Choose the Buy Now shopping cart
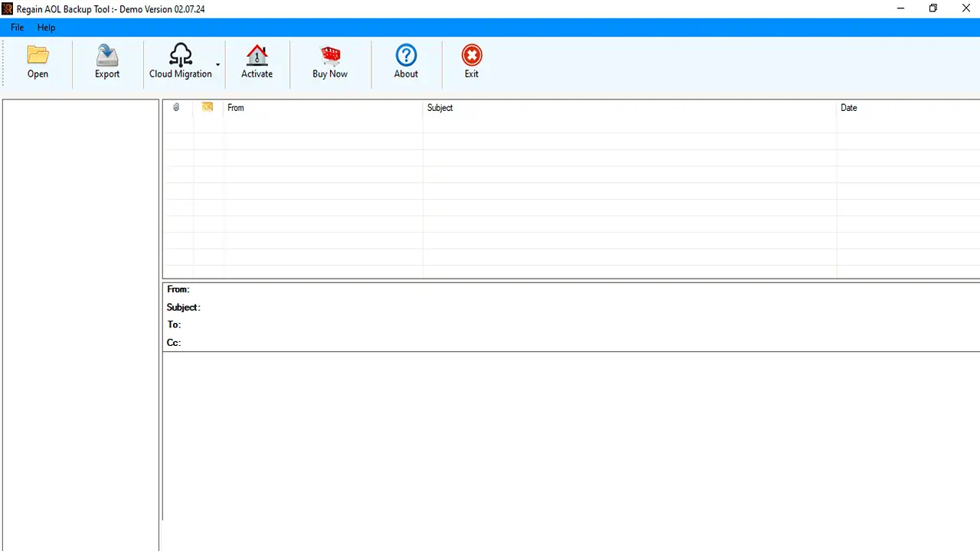This screenshot has height=551, width=980. (x=330, y=62)
